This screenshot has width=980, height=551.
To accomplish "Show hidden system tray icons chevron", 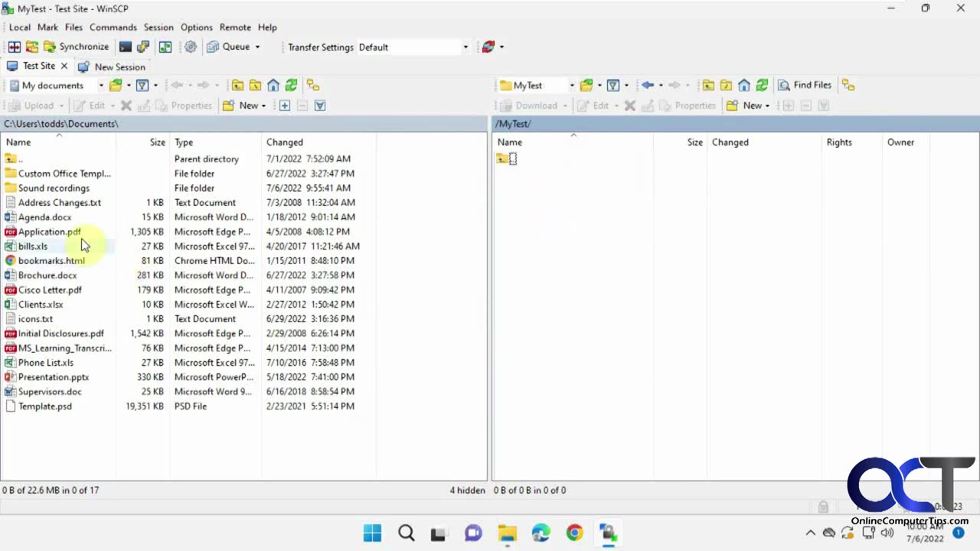I will (x=811, y=533).
